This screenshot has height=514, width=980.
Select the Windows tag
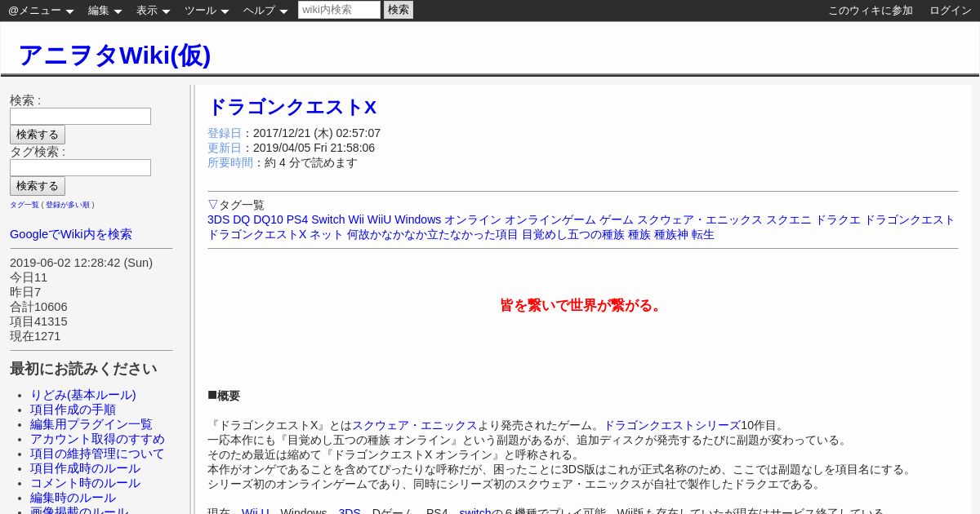417,219
